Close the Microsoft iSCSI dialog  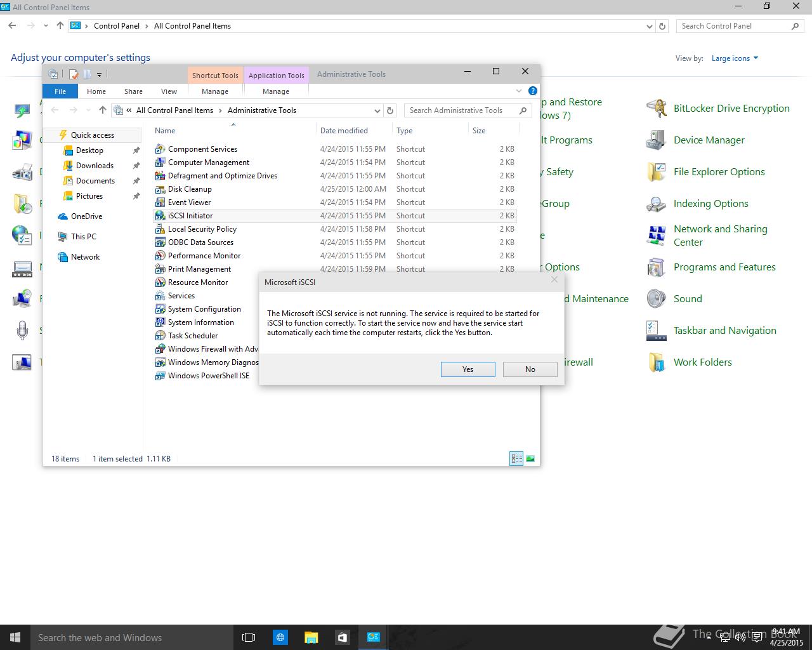[554, 279]
